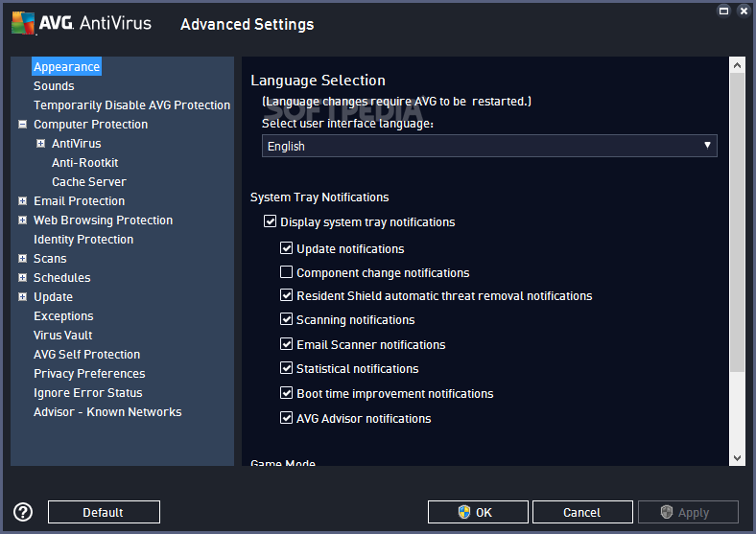Open the Exceptions page

click(x=63, y=316)
